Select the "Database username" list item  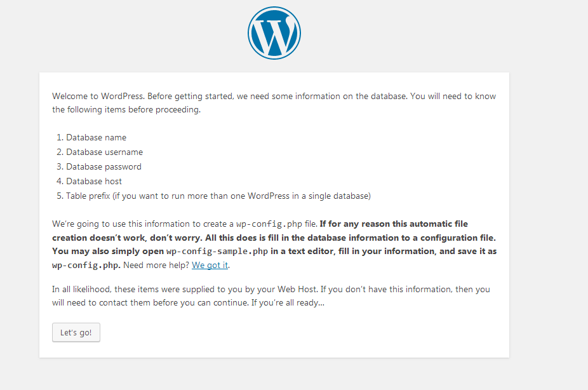point(104,152)
